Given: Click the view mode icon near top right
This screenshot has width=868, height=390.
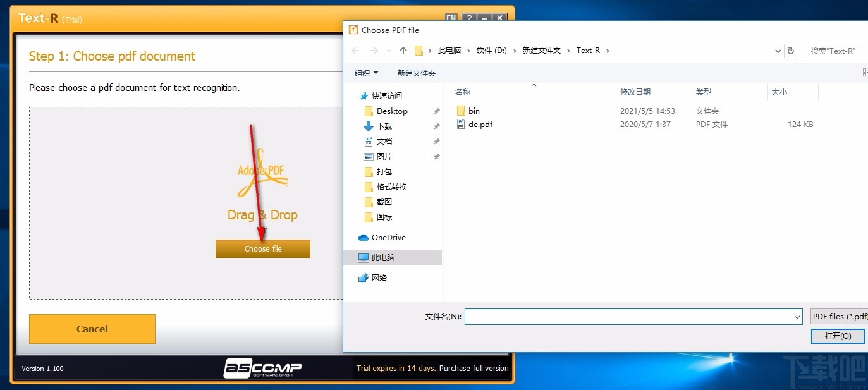Looking at the screenshot, I should 864,72.
